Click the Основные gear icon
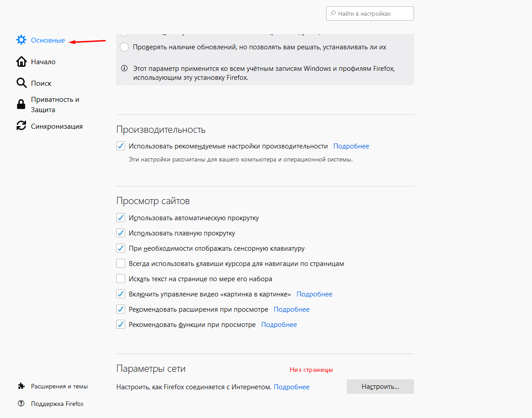 click(x=21, y=40)
